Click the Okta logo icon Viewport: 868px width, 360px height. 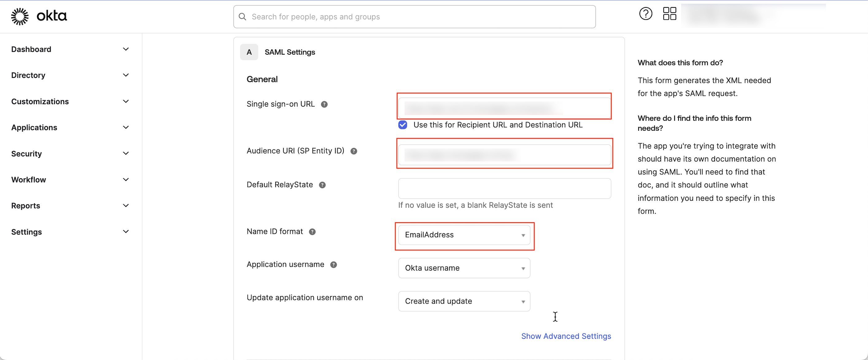[x=20, y=16]
